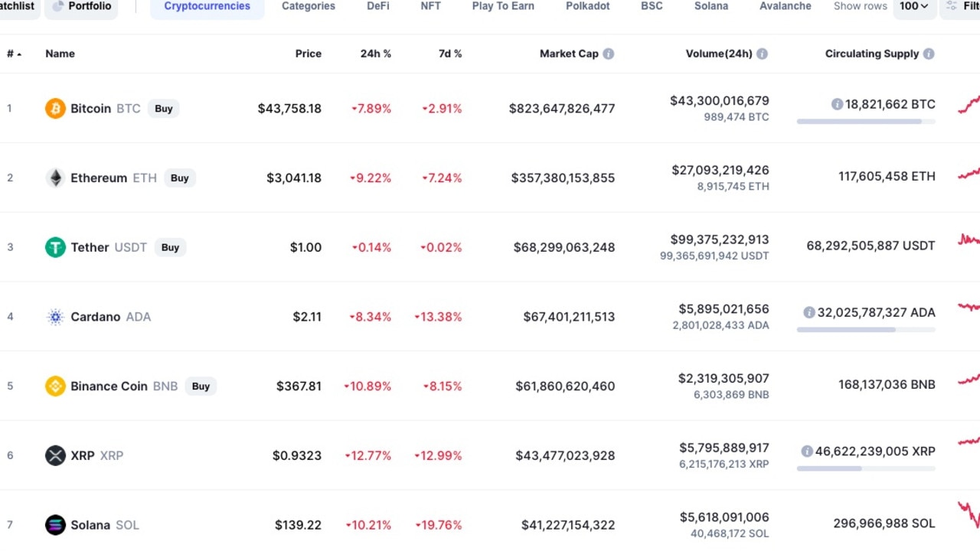Select the Polkadot tab
Viewport: 980px width, 551px height.
coord(588,6)
